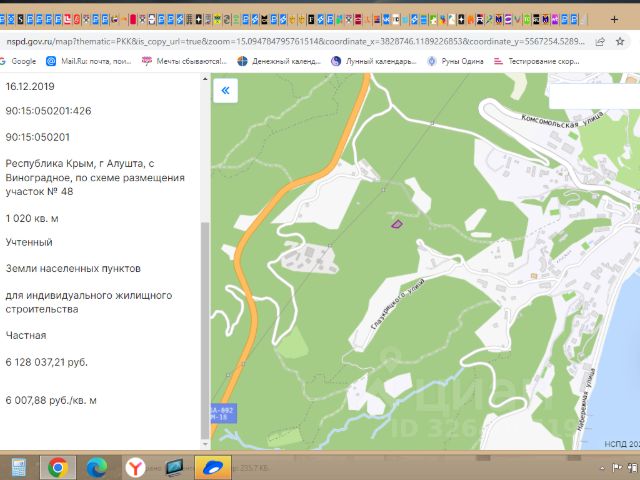Open the Мечты сбываются bookmark

184,61
